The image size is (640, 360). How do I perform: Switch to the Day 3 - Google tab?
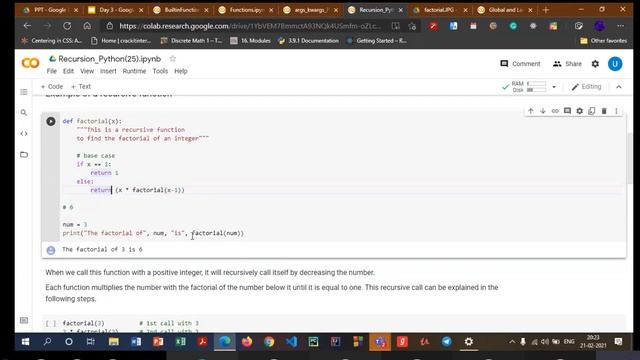pos(116,10)
